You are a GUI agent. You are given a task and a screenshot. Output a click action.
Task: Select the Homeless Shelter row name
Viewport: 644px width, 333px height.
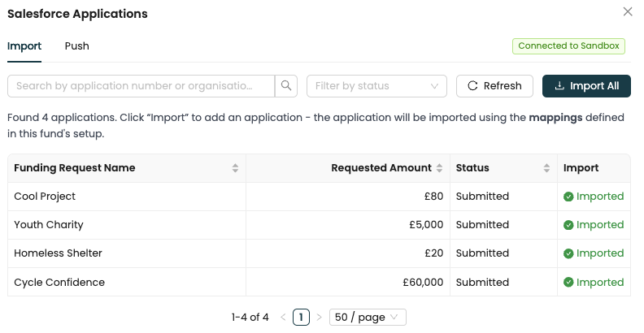click(58, 253)
